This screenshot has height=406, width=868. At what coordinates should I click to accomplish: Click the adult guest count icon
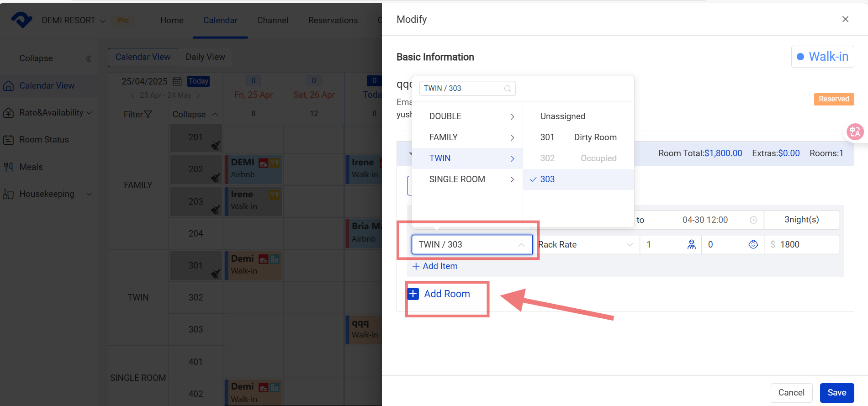(692, 245)
